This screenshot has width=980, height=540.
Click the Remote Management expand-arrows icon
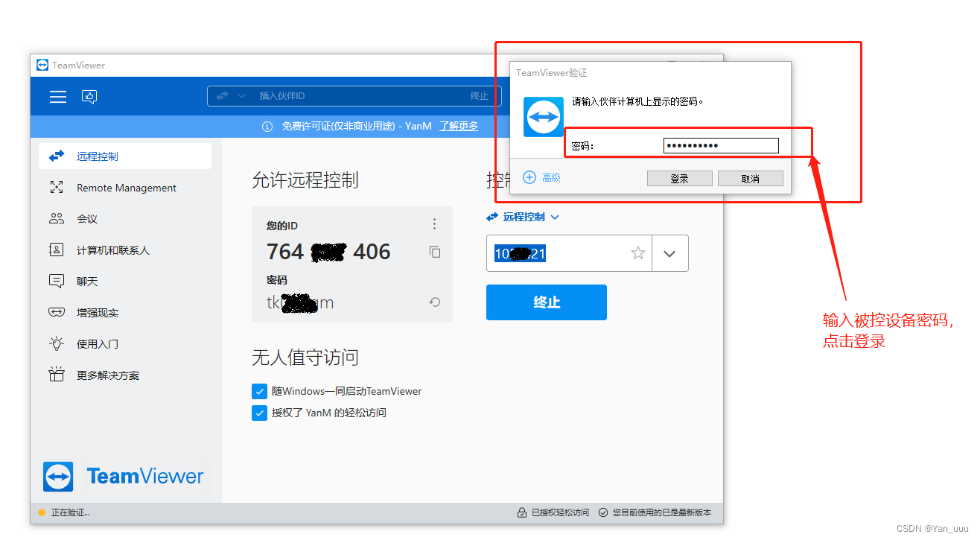(57, 188)
